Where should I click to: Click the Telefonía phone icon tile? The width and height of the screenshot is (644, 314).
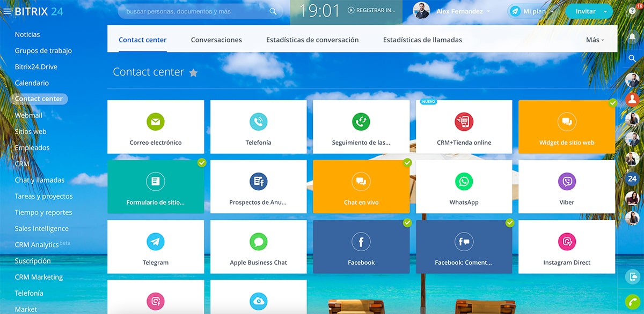(258, 122)
